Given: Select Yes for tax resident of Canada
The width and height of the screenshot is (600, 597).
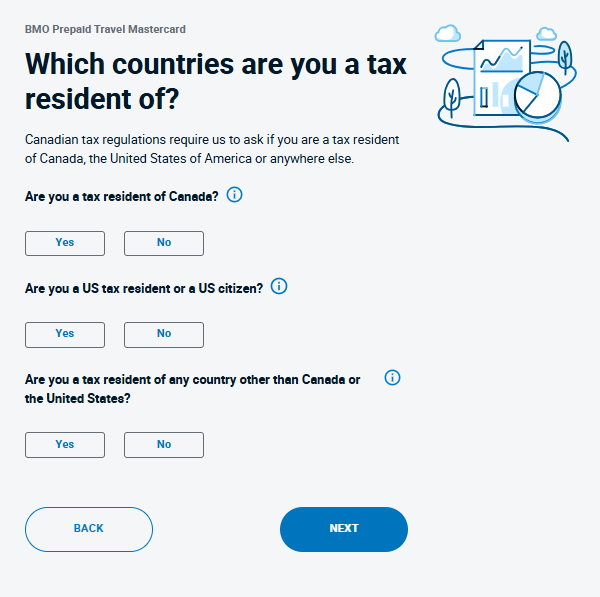Looking at the screenshot, I should pos(65,243).
